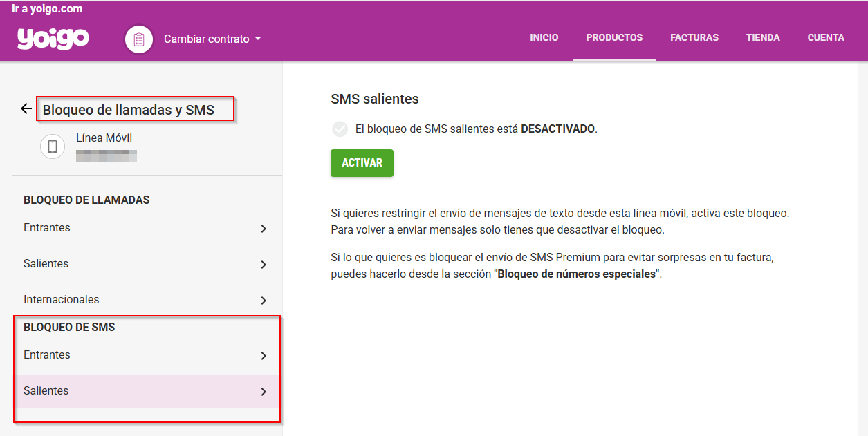Click the mobile phone icon beside Línea Móvil

[53, 146]
